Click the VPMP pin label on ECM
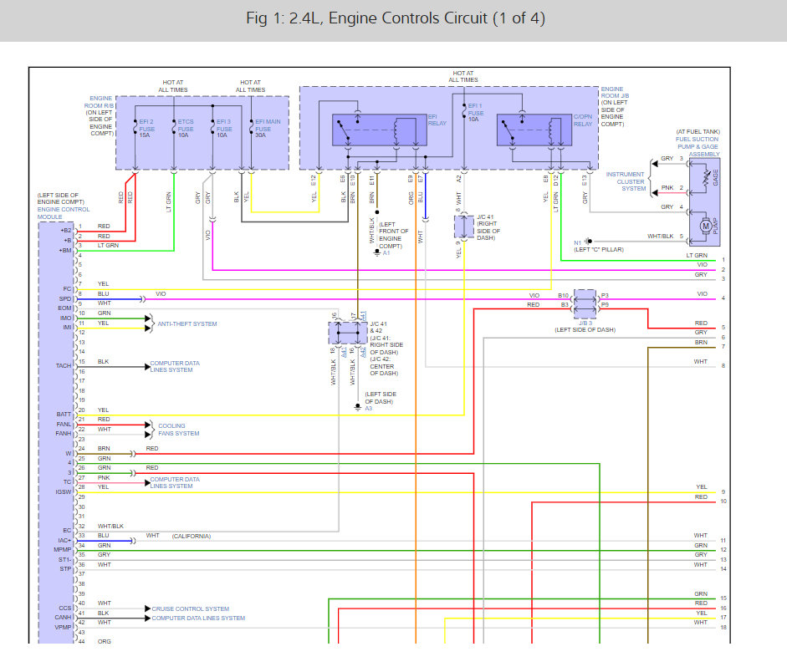Image resolution: width=787 pixels, height=672 pixels. (64, 628)
